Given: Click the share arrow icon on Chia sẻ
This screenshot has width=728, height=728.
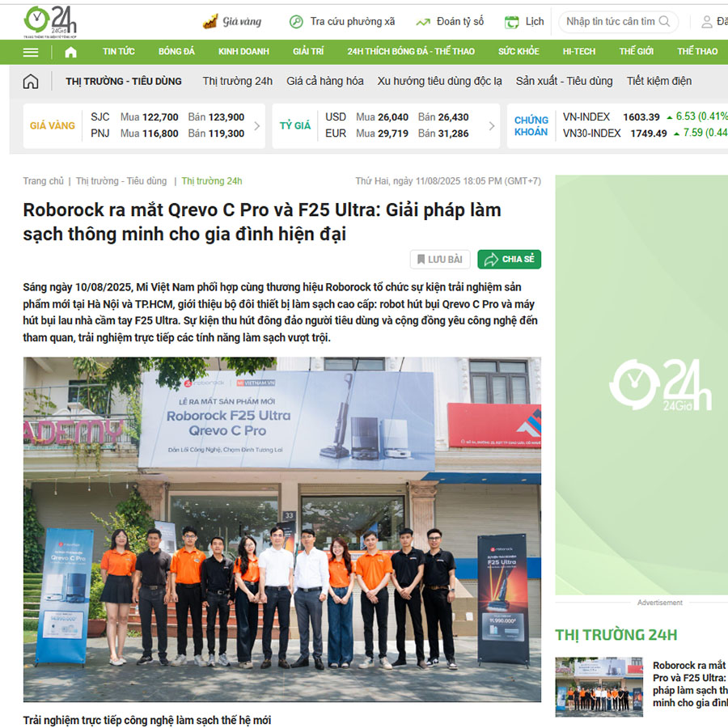Looking at the screenshot, I should point(491,259).
